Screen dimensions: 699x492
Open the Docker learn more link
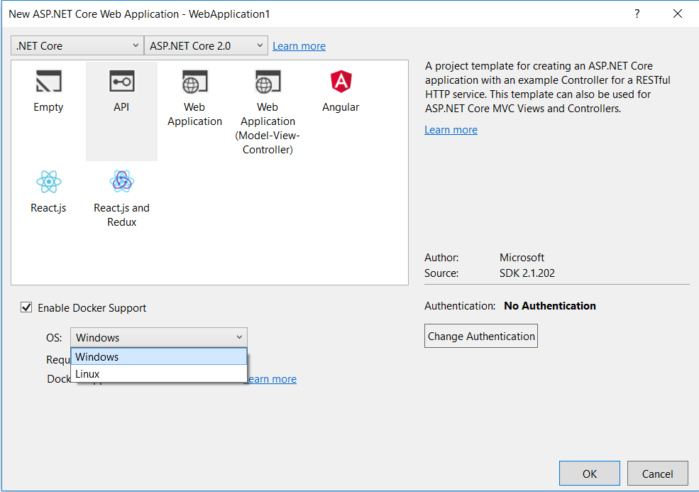click(272, 379)
